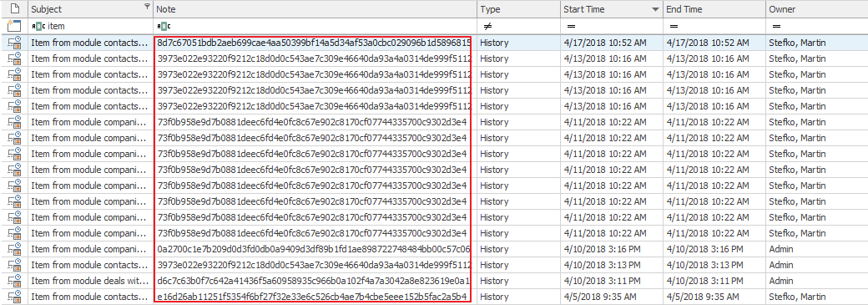This screenshot has height=305, width=868.
Task: Select subject cell of the 4/17/2018 row
Action: (x=91, y=43)
